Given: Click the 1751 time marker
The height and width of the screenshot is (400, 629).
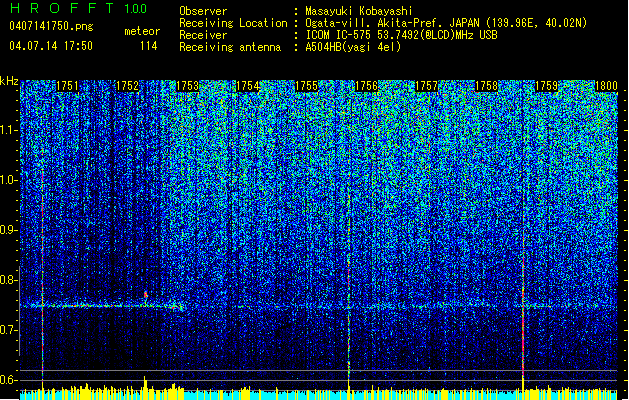Looking at the screenshot, I should click(67, 86).
